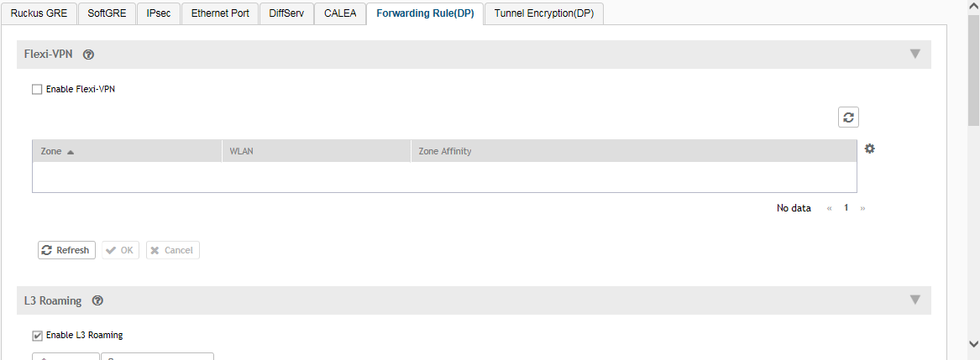Screen dimensions: 980x360
Task: Open the SoftGRE tab
Action: (107, 13)
